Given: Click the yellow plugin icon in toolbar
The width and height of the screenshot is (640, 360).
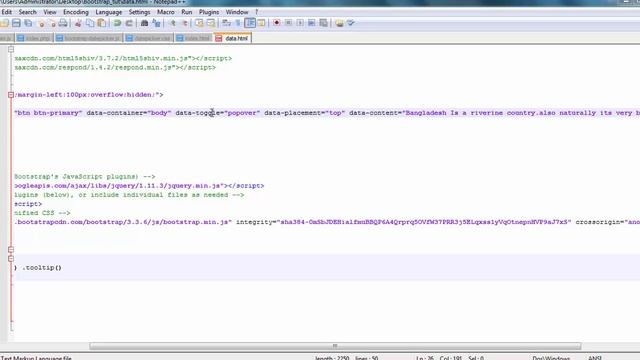Looking at the screenshot, I should (339, 23).
